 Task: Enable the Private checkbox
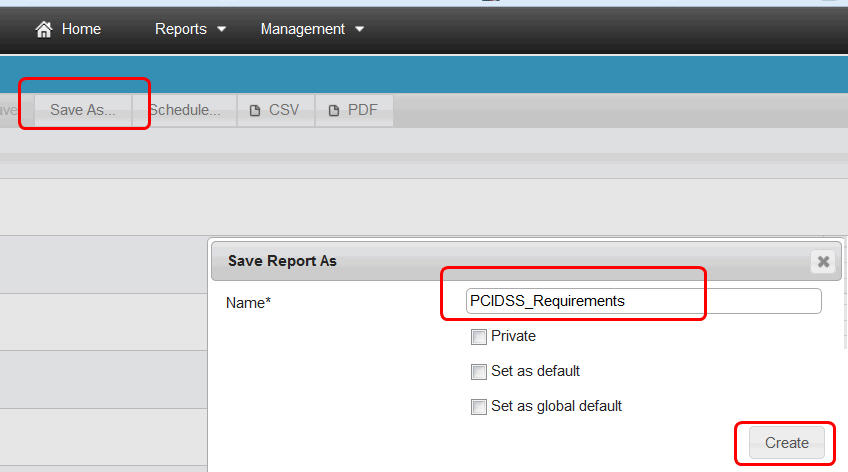coord(479,337)
